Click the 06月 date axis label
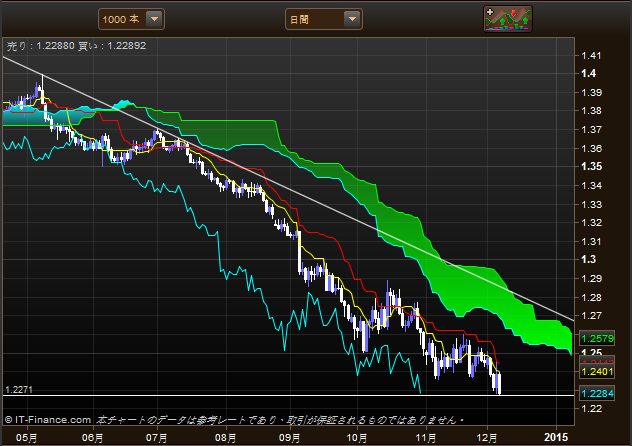Screen dimensions: 632x446 click(x=92, y=438)
